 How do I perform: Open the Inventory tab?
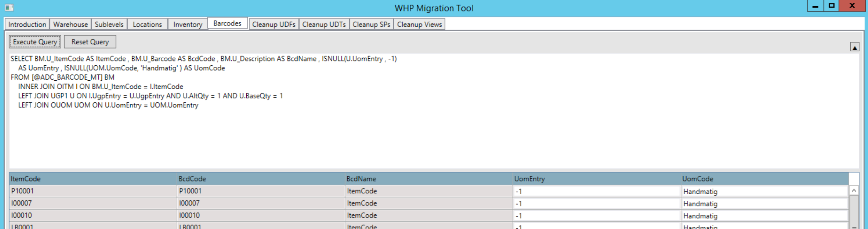coord(188,24)
